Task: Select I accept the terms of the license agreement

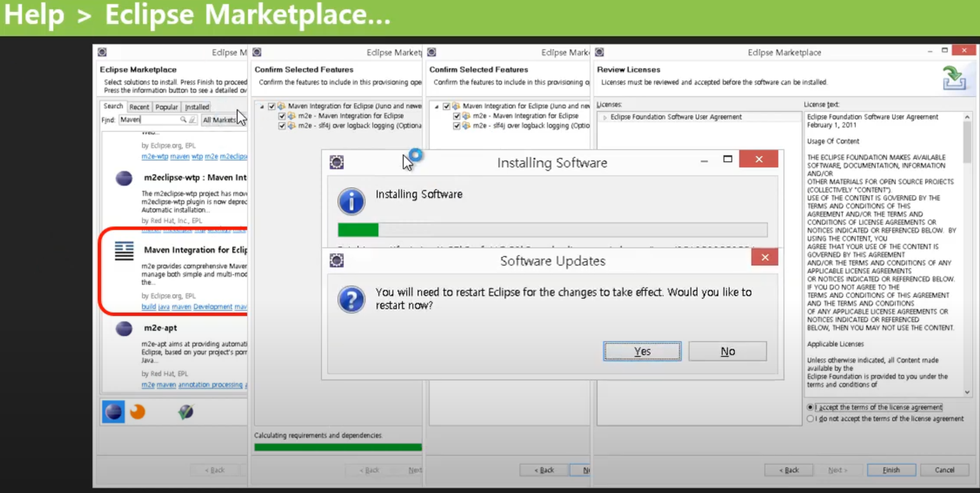Action: point(811,407)
